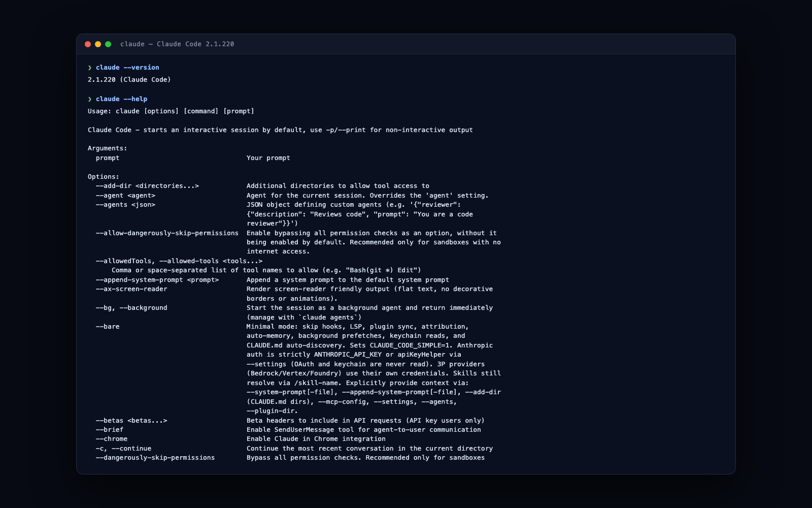Click 'Enable SendUserMessage tool' description line

(x=364, y=430)
